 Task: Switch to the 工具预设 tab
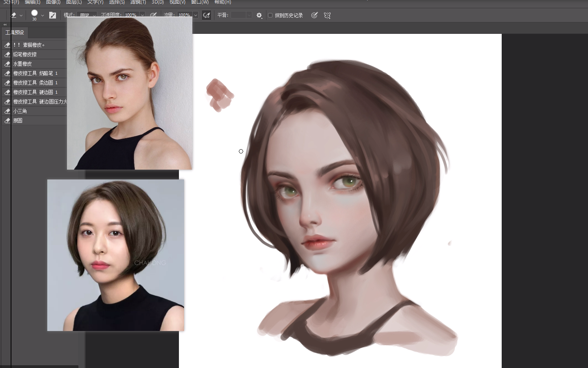[x=15, y=32]
